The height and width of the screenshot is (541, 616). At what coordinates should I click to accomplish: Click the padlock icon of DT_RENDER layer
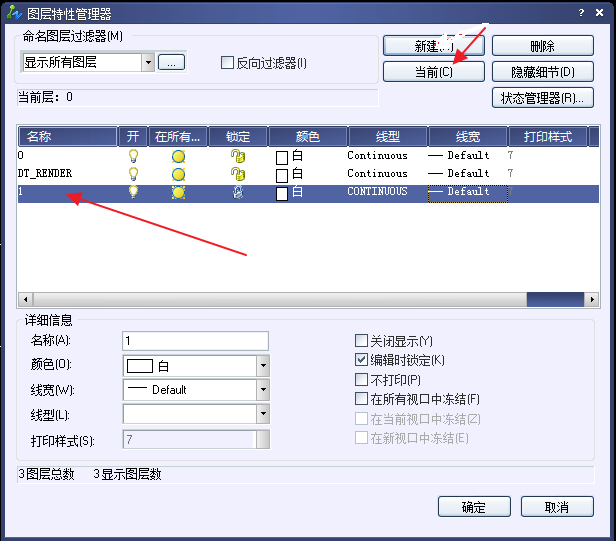click(238, 174)
